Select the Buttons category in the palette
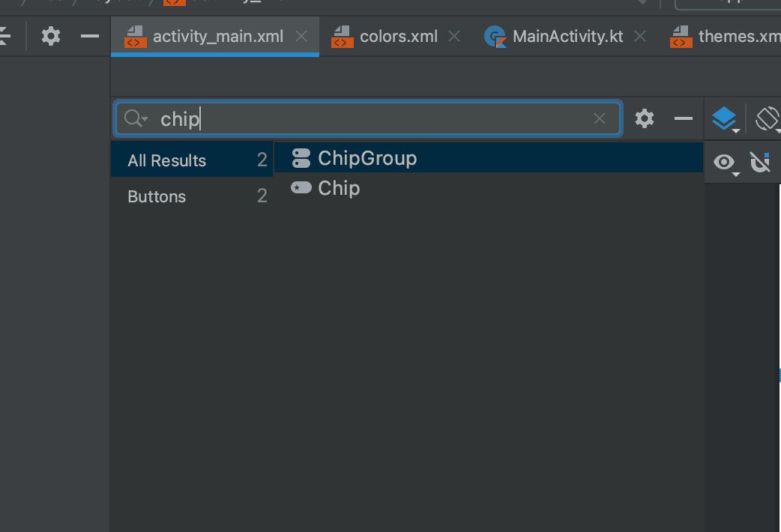Screen dimensions: 781x532 pyautogui.click(x=157, y=196)
